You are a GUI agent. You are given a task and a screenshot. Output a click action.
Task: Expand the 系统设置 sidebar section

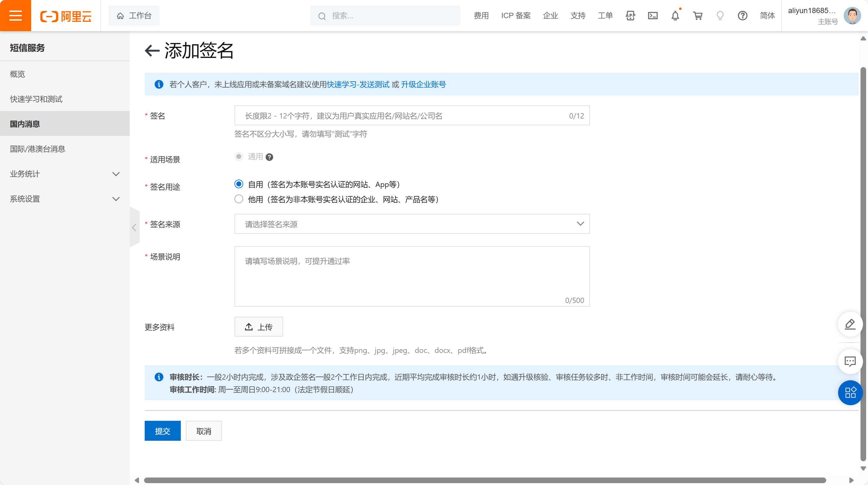pos(65,199)
